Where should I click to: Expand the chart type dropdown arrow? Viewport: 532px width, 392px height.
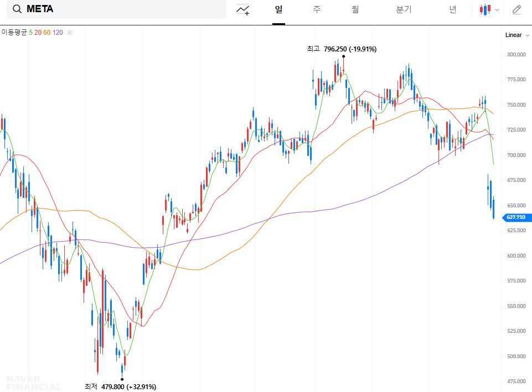497,10
